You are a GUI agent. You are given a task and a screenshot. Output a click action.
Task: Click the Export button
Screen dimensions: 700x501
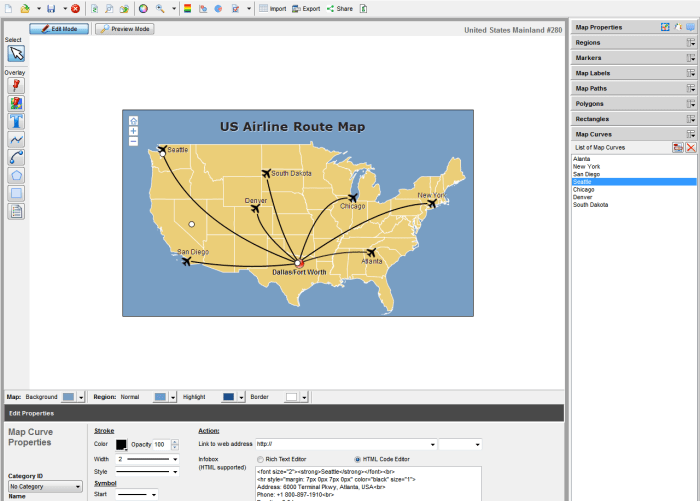pyautogui.click(x=306, y=8)
